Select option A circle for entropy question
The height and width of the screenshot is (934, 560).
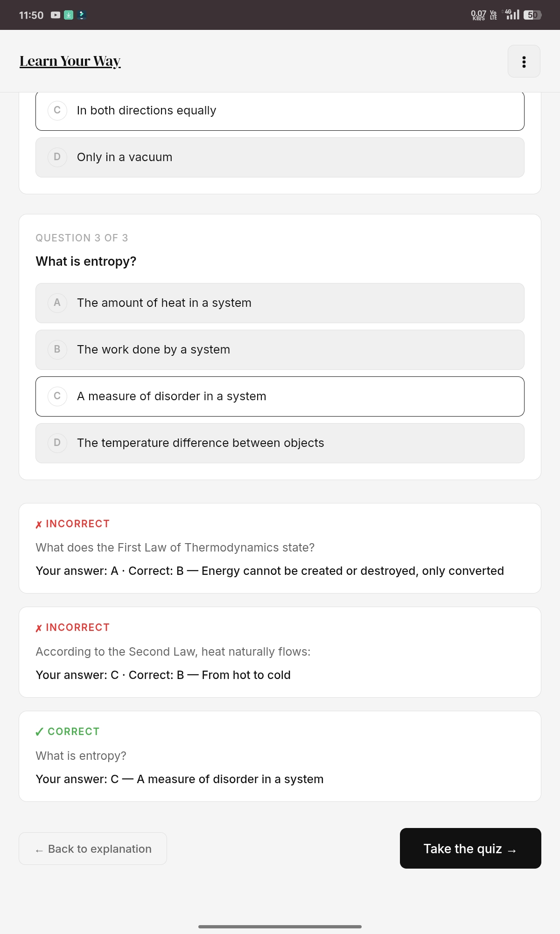pyautogui.click(x=57, y=303)
